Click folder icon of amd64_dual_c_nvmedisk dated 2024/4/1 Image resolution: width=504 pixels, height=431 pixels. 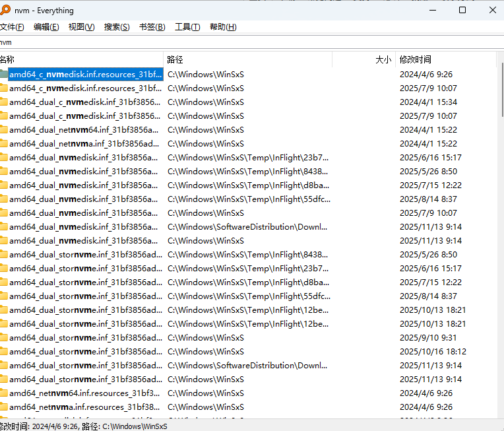(3, 102)
